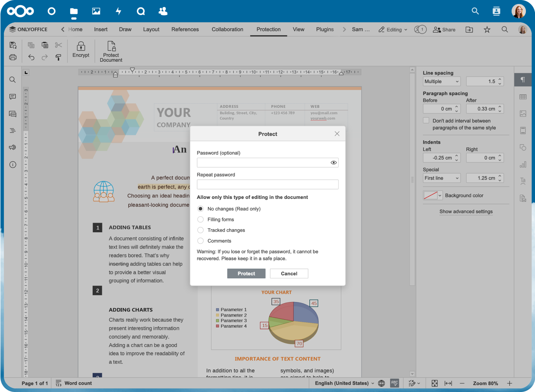The height and width of the screenshot is (392, 535).
Task: Toggle password visibility eye icon
Action: [333, 163]
